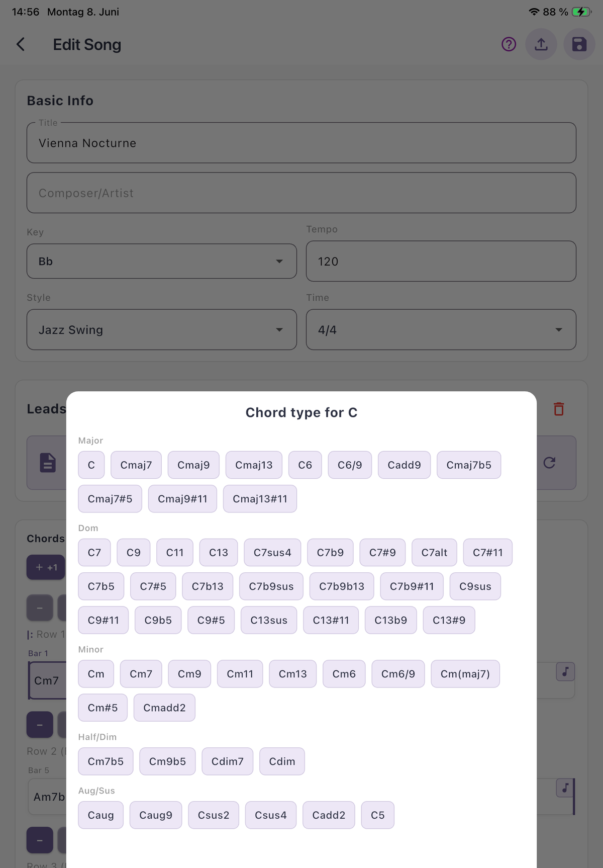Select Cm7b5 half-diminished chip

pyautogui.click(x=106, y=761)
